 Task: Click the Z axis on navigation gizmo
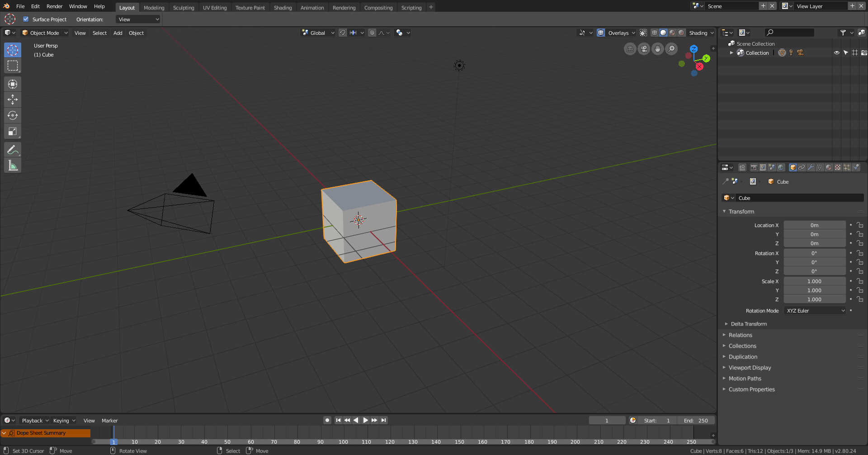click(x=694, y=49)
